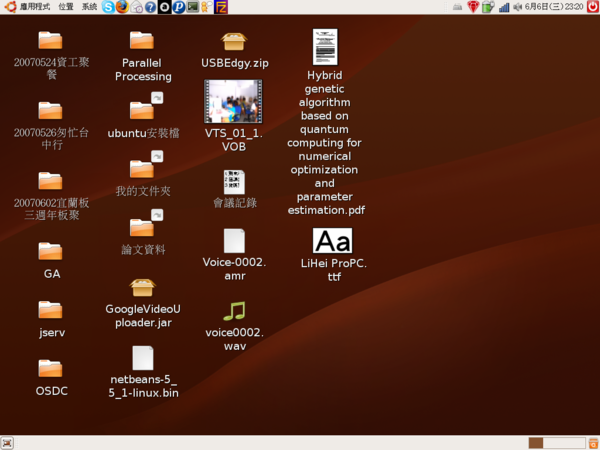This screenshot has height=450, width=600.
Task: Open the help question mark launcher
Action: pyautogui.click(x=151, y=7)
